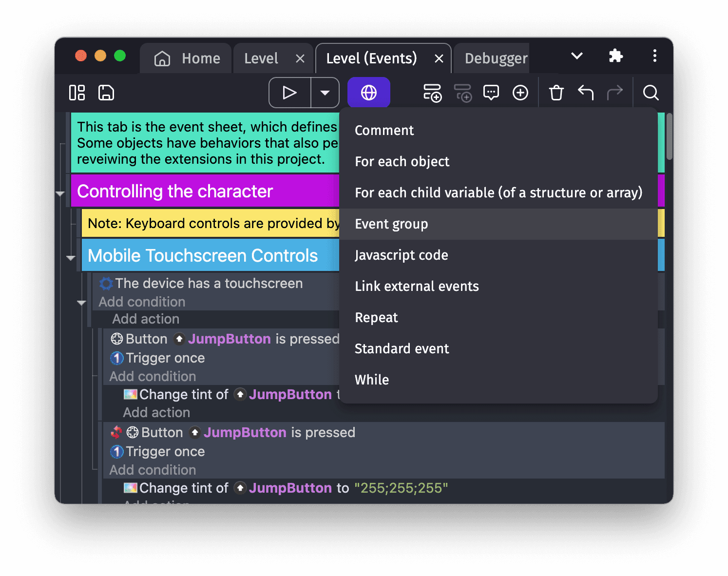This screenshot has width=728, height=576.
Task: Add a new event icon
Action: pyautogui.click(x=432, y=93)
